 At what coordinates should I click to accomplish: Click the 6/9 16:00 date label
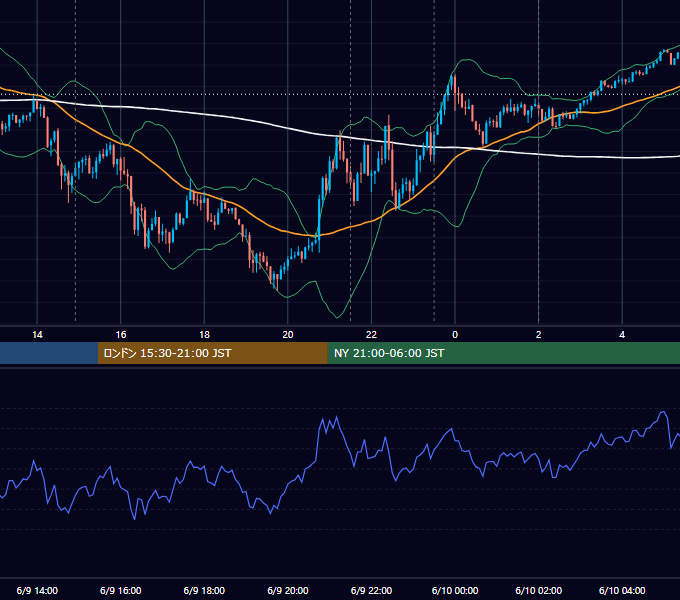(x=121, y=590)
